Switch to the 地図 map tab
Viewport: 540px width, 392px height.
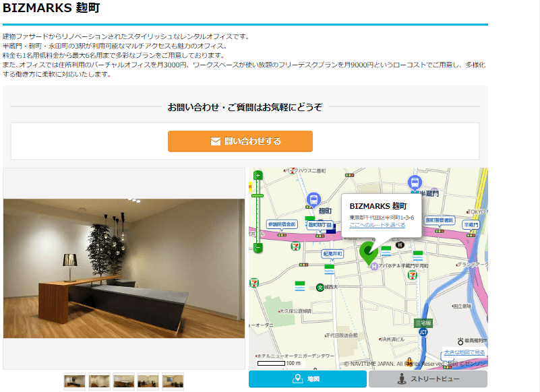(307, 379)
